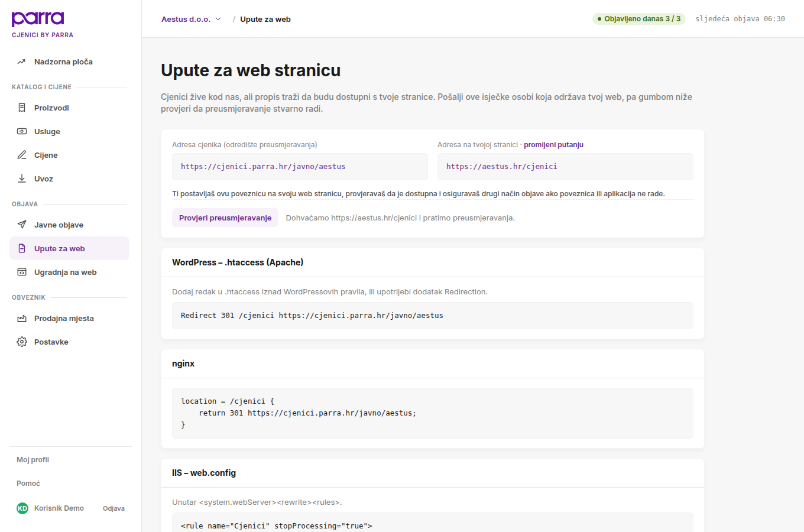
Task: Click the Proizvodi document icon
Action: (x=22, y=108)
